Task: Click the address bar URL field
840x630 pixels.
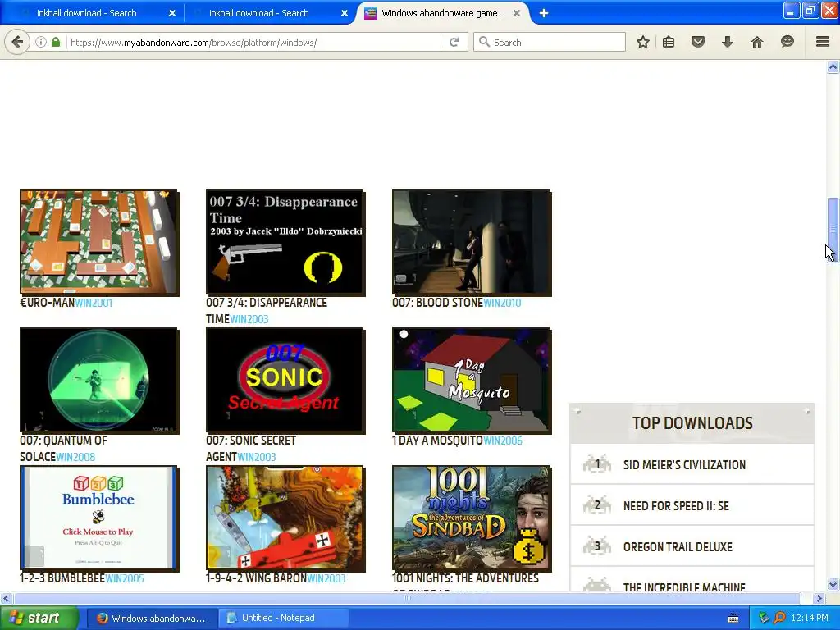Action: tap(254, 43)
